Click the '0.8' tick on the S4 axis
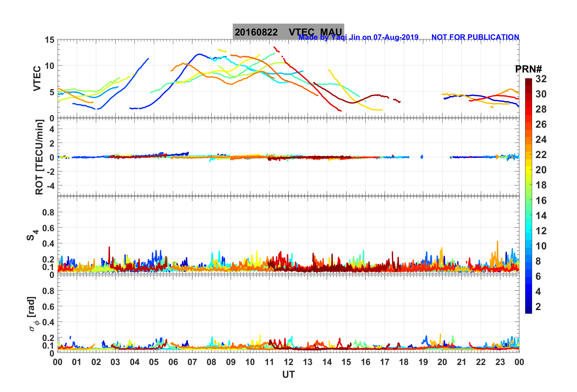This screenshot has width=577, height=392. point(48,212)
